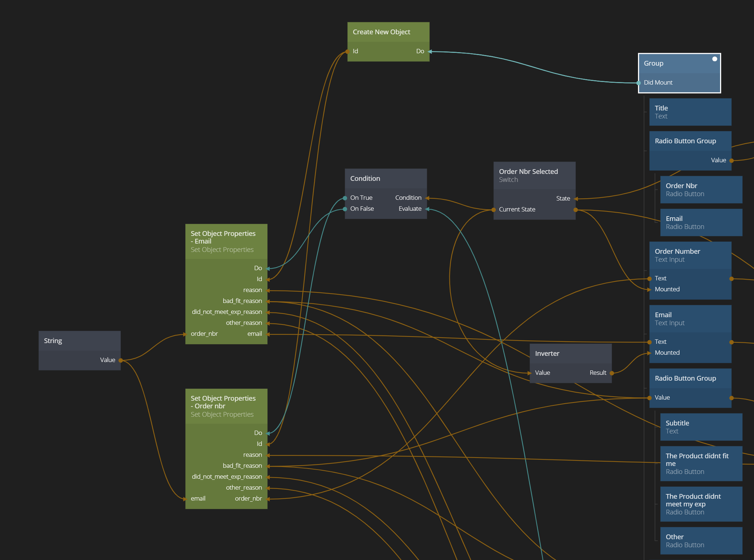Click the Inverter Result output port

(612, 373)
